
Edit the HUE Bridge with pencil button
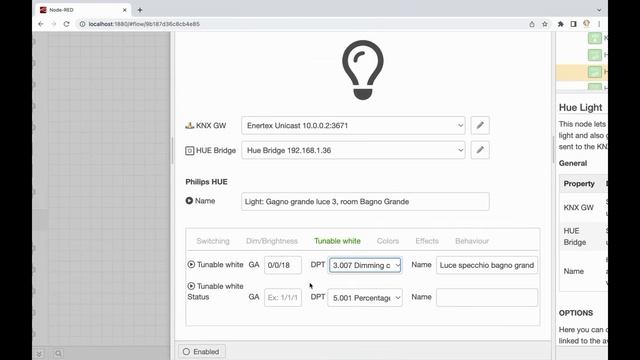coord(480,150)
